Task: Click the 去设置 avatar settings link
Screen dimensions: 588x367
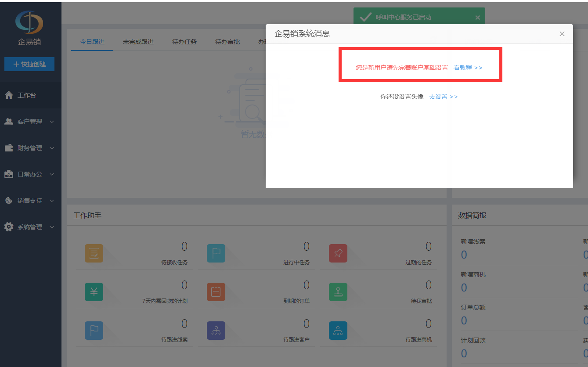Action: 443,97
